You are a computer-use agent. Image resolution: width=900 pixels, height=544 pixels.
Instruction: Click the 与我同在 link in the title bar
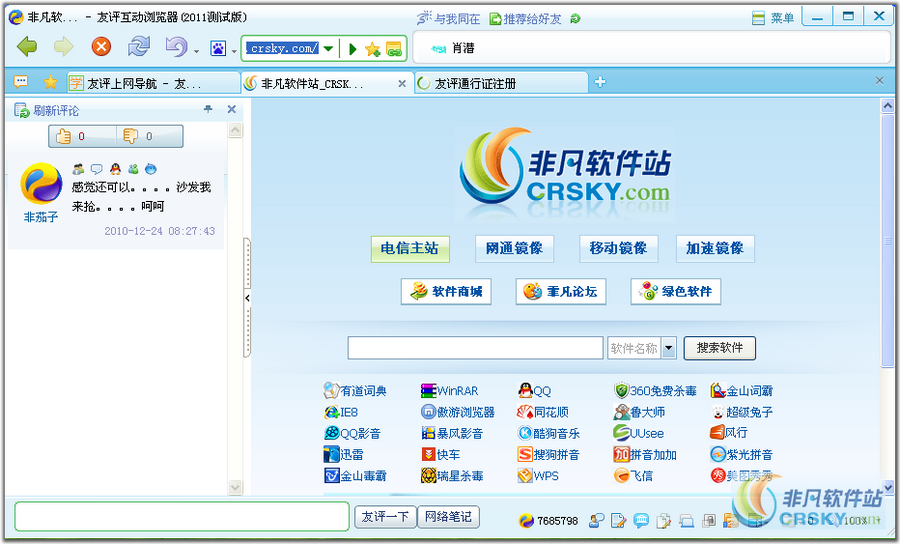tap(448, 19)
